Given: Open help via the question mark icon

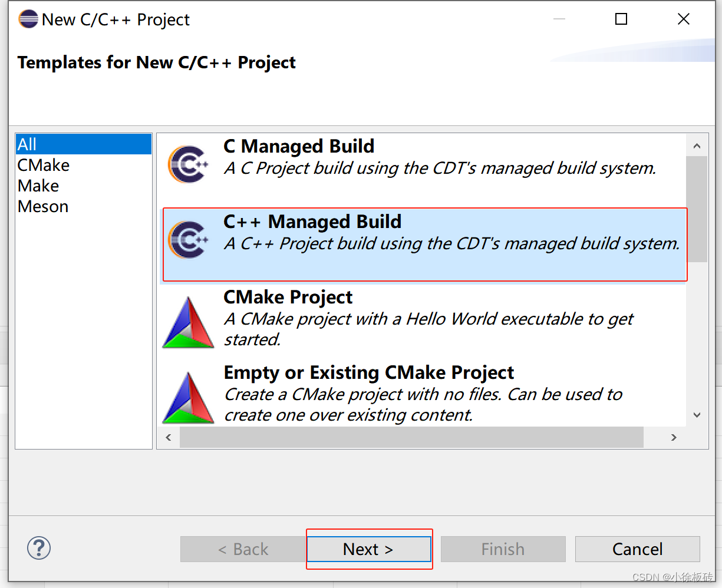Looking at the screenshot, I should 38,548.
